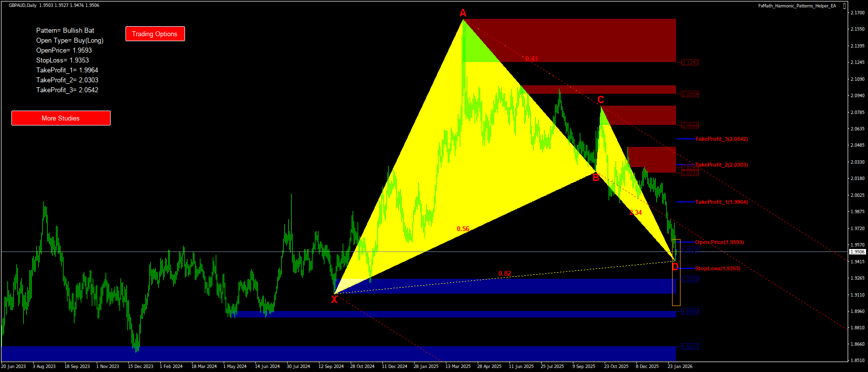Click the current price tag 1.9506 on the price axis

[857, 252]
